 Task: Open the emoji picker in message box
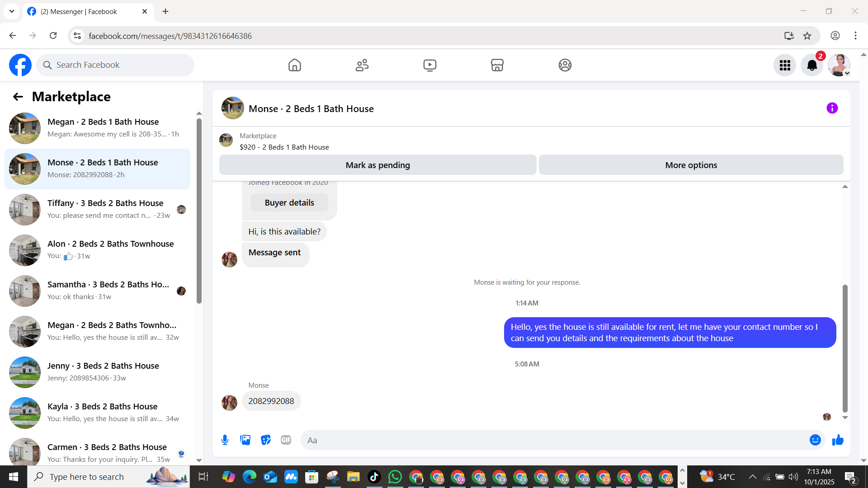(815, 440)
